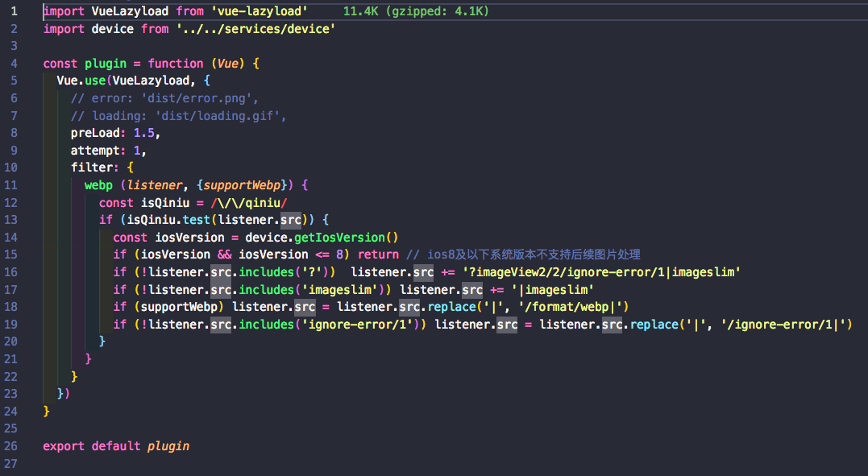Click the 'supportWebp' parameter on line 11

coord(242,185)
